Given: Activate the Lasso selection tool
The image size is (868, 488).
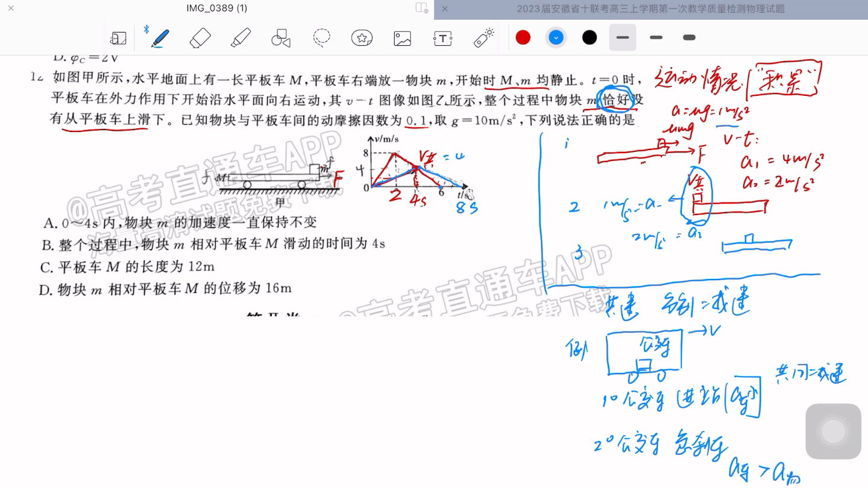Looking at the screenshot, I should [322, 37].
